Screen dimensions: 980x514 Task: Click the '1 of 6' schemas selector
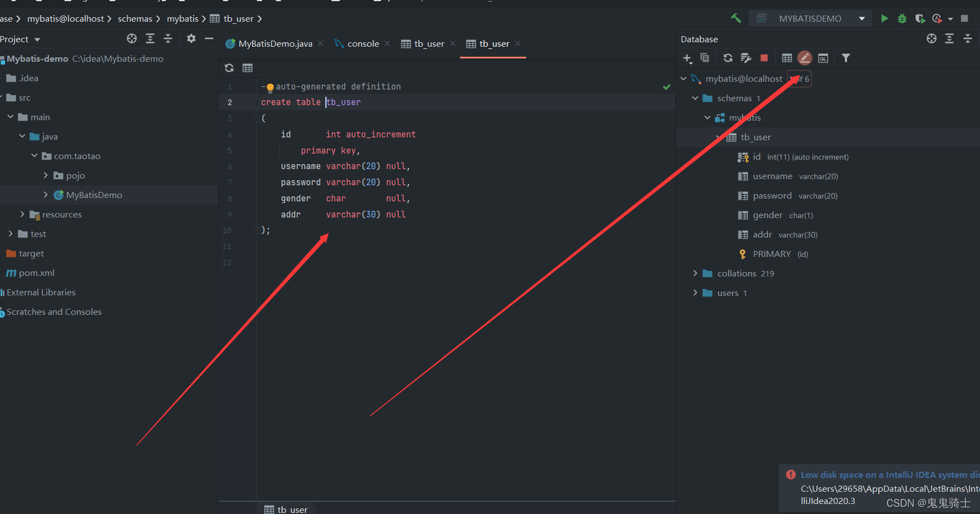(x=799, y=79)
